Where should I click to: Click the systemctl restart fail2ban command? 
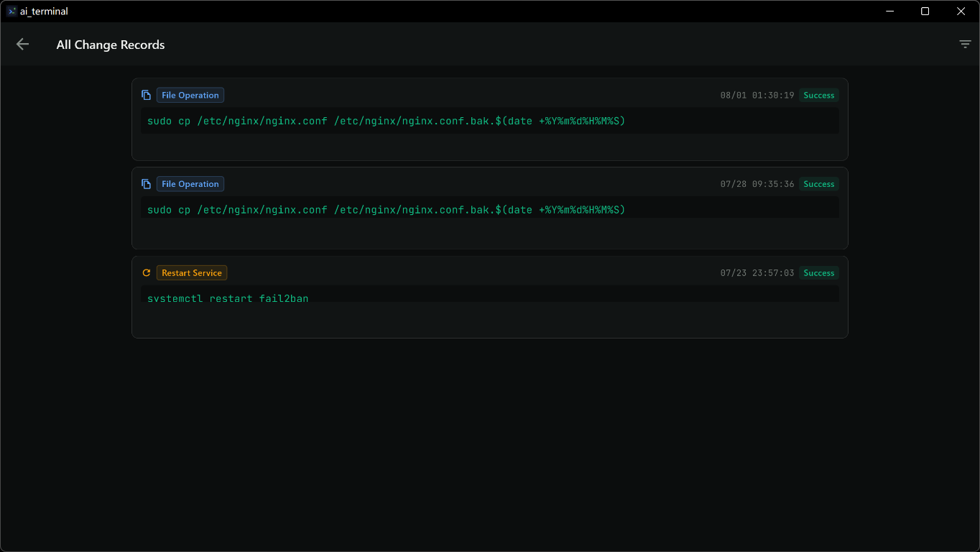pos(228,298)
